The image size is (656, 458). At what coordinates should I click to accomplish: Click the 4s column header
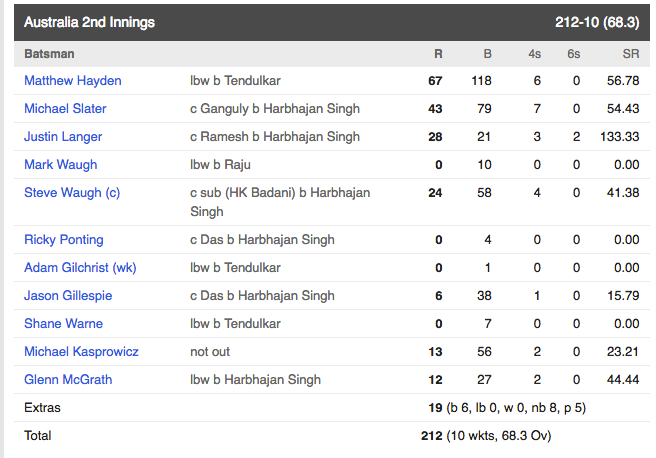coord(534,54)
